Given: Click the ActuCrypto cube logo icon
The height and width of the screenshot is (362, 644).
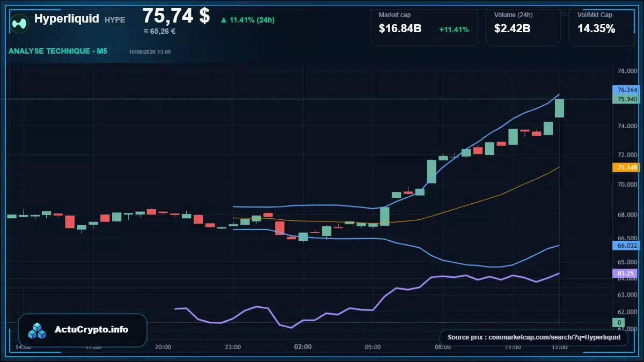Looking at the screenshot, I should coord(38,330).
